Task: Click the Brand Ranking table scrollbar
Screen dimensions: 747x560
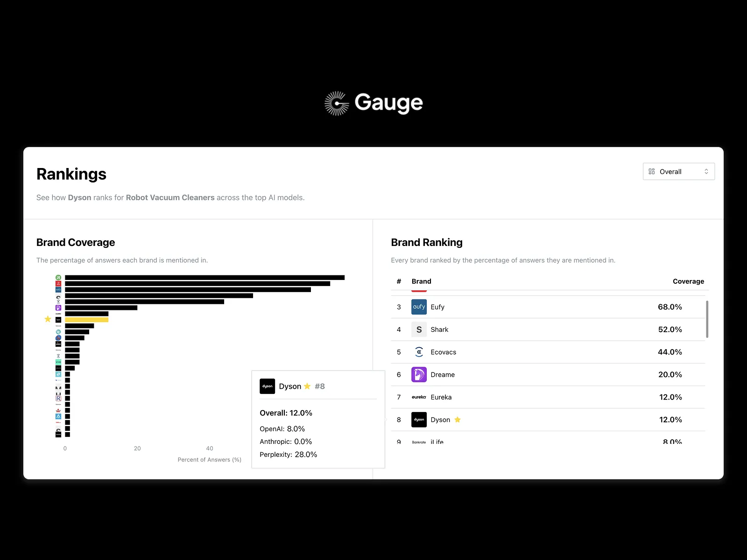Action: tap(707, 319)
